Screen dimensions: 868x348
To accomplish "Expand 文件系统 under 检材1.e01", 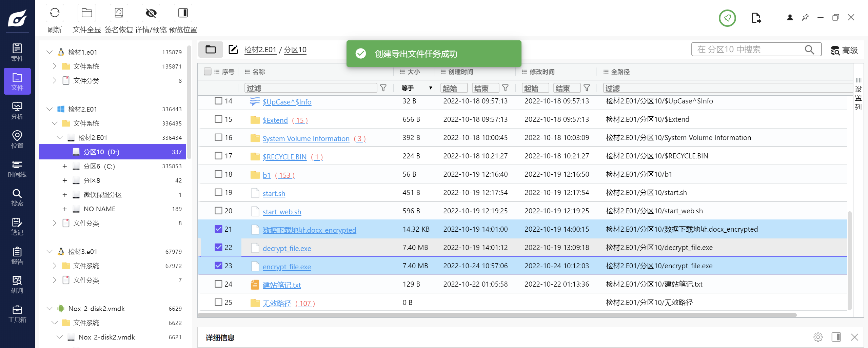I will (54, 66).
